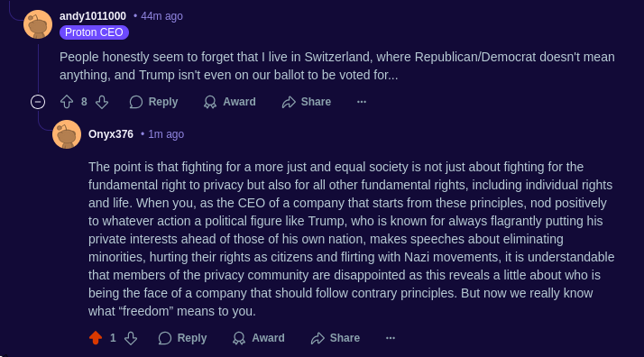Screen dimensions: 644x357
Task: Open Onyx376's user profile
Action: click(x=111, y=134)
